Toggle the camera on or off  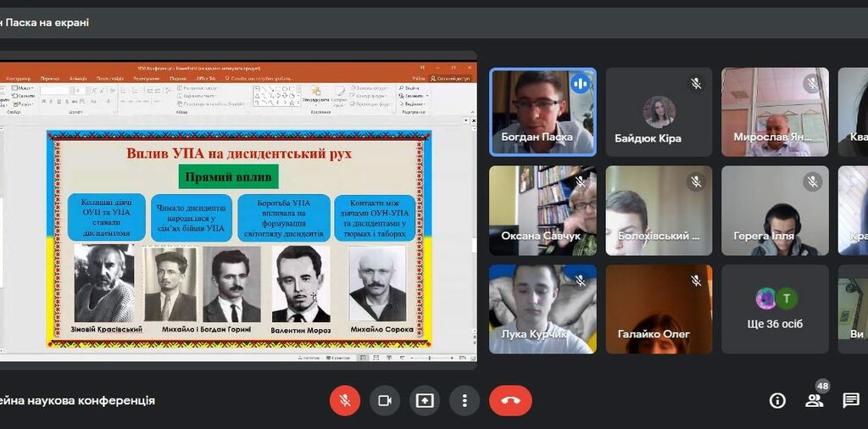coord(385,400)
